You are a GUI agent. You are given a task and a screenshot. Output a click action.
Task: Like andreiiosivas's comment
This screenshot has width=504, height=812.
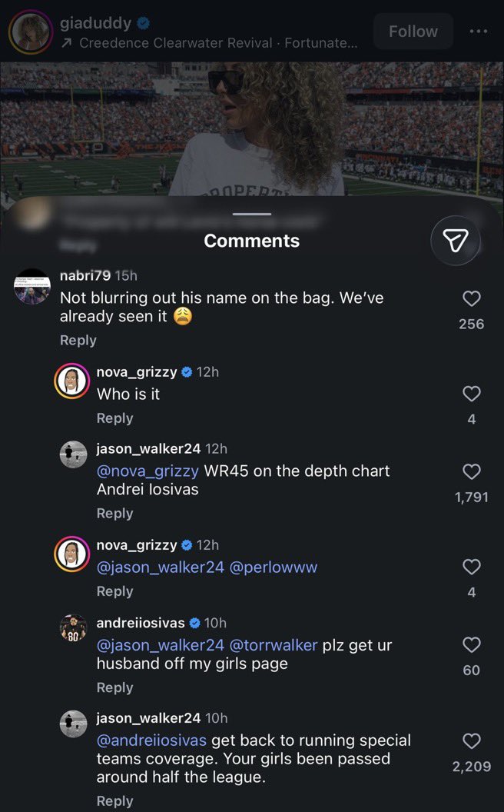[x=471, y=644]
